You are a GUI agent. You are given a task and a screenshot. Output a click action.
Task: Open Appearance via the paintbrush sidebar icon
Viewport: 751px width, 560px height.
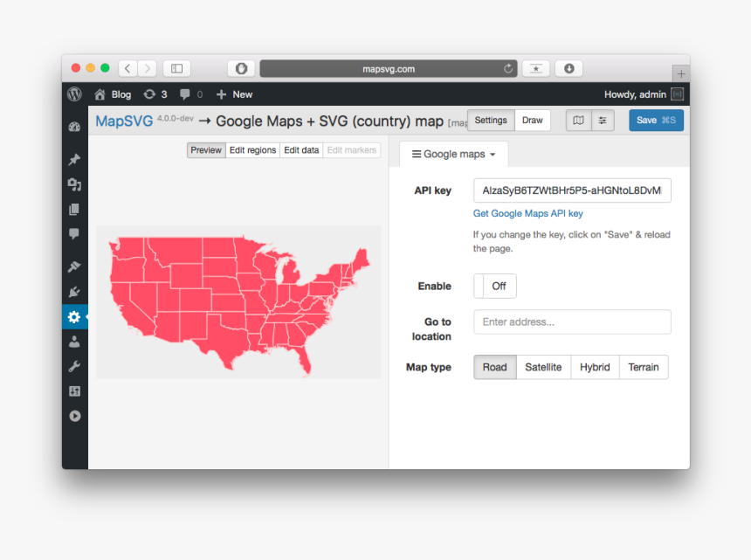click(74, 266)
